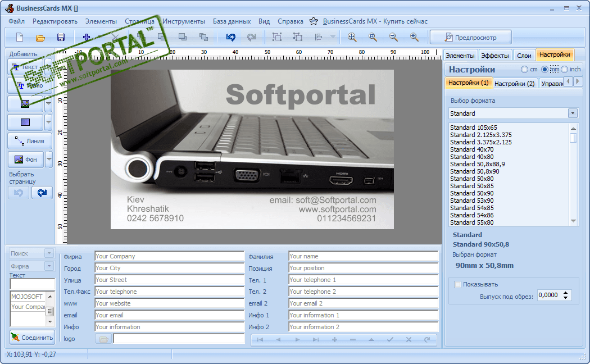Expand the Фон background options arrow

tap(49, 160)
